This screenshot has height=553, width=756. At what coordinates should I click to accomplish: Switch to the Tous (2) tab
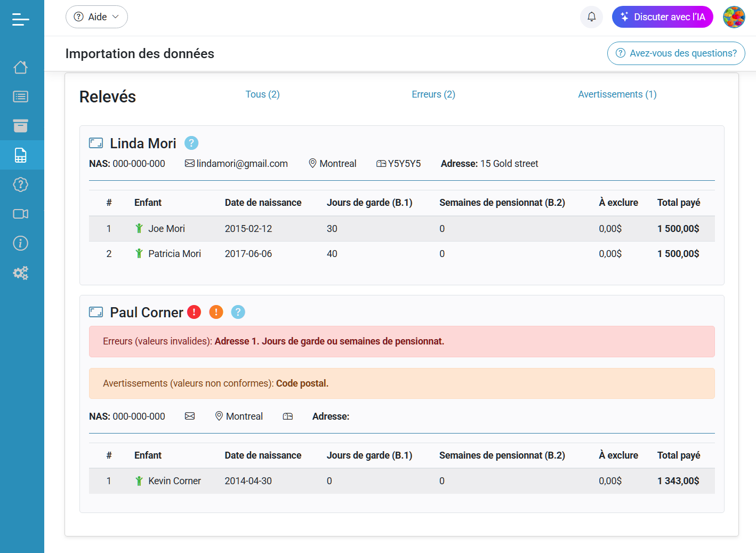point(262,94)
